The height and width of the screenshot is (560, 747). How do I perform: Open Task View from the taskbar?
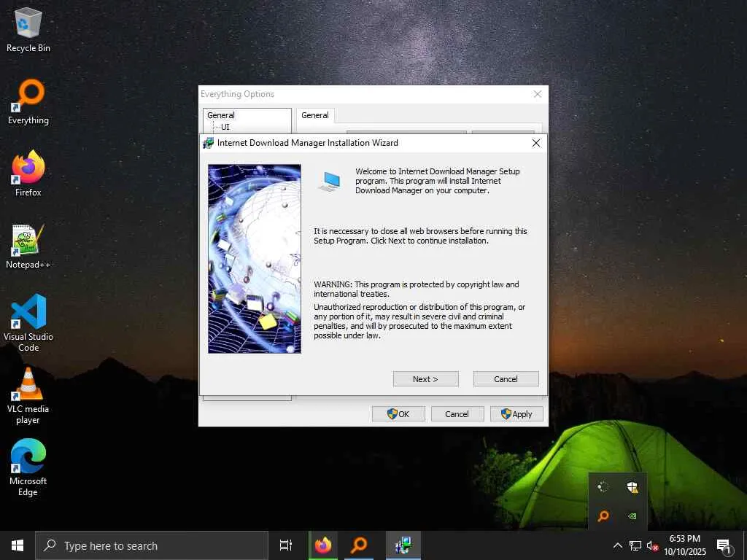(x=285, y=545)
